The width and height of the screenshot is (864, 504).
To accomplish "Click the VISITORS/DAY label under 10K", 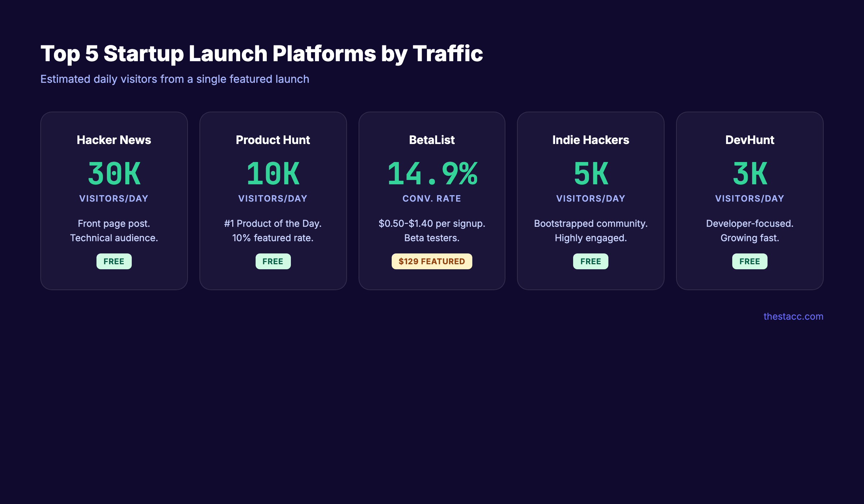I will coord(273,198).
